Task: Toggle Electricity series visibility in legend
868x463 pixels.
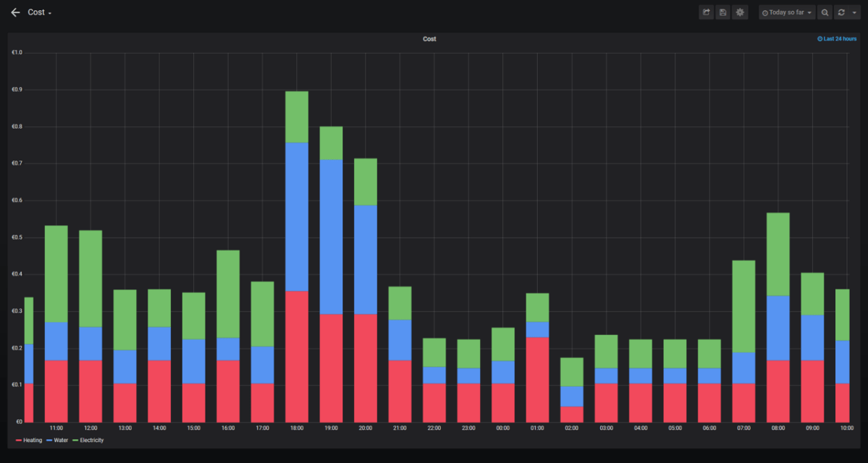Action: click(x=90, y=440)
